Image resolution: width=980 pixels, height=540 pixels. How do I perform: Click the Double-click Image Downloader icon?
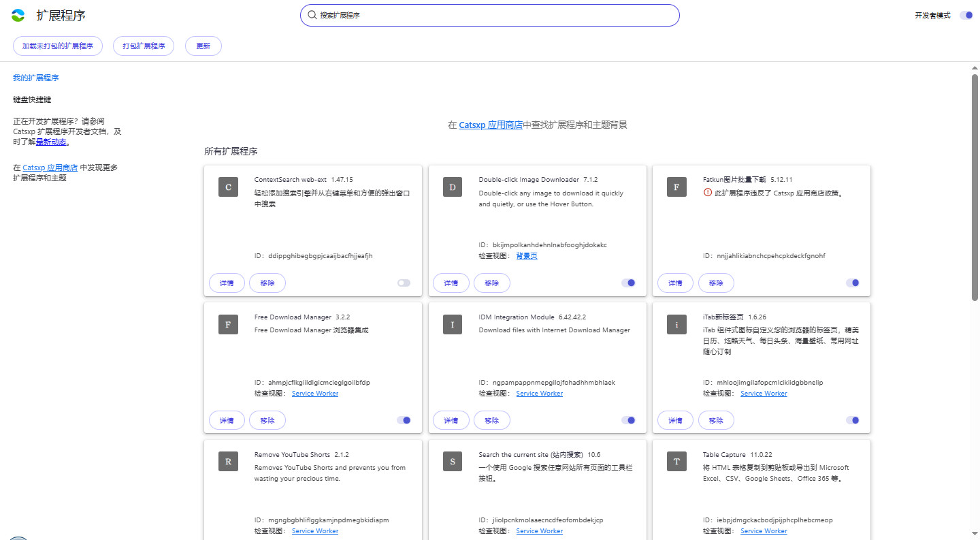click(x=453, y=187)
